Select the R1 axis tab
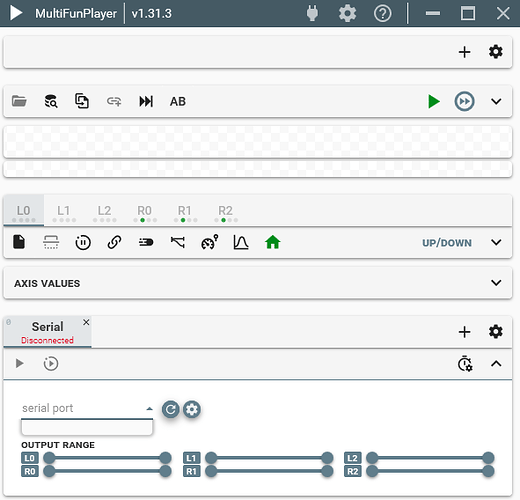Image resolution: width=520 pixels, height=500 pixels. 185,211
